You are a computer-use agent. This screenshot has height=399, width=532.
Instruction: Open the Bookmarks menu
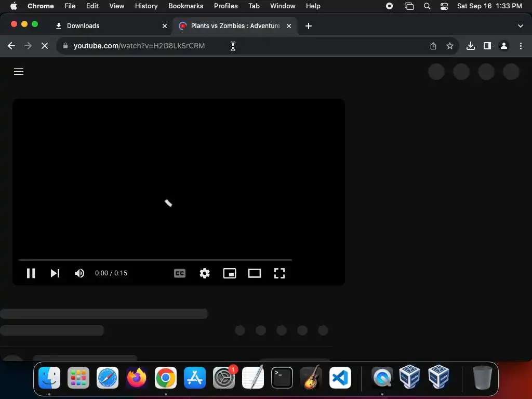(x=185, y=6)
